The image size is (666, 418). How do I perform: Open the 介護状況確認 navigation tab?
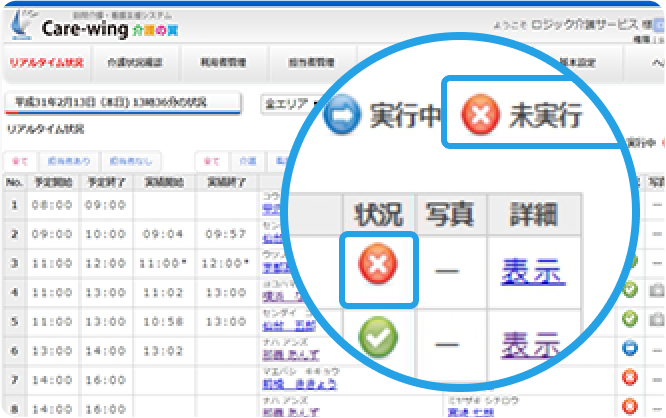pyautogui.click(x=135, y=63)
